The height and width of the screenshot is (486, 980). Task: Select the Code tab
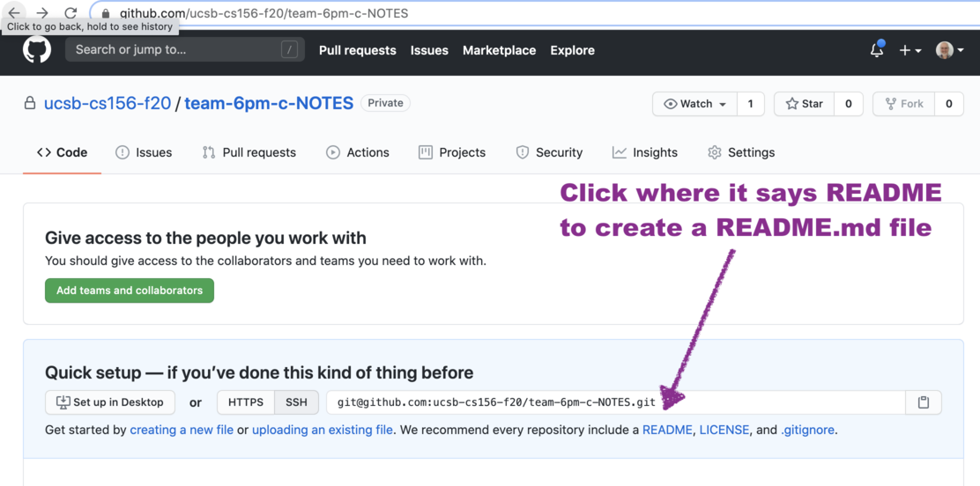point(62,152)
